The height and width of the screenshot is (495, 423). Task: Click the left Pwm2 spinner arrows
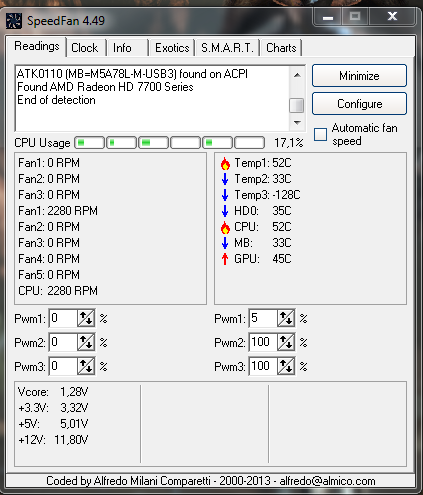(x=86, y=343)
